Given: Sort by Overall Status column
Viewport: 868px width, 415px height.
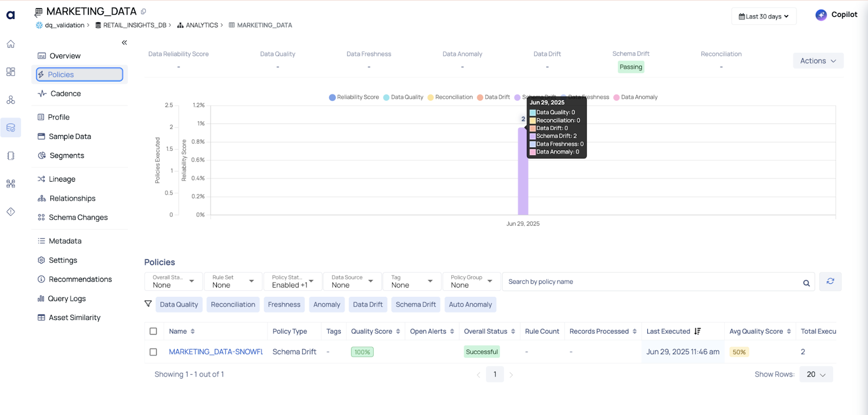Looking at the screenshot, I should tap(513, 331).
